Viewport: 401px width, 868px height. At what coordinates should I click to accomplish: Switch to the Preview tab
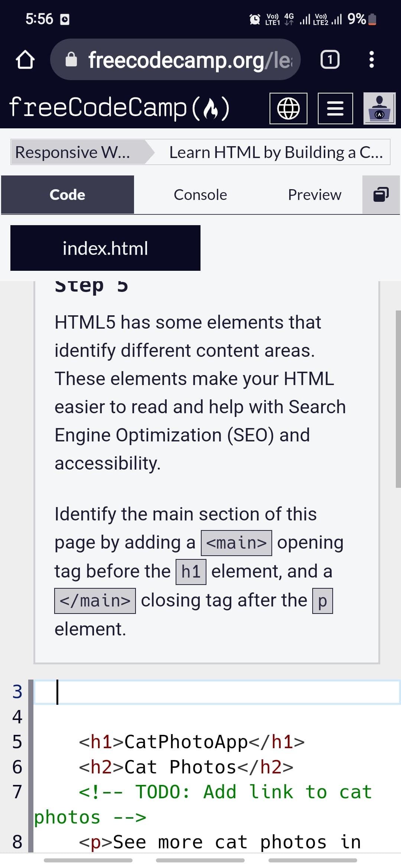click(x=314, y=194)
